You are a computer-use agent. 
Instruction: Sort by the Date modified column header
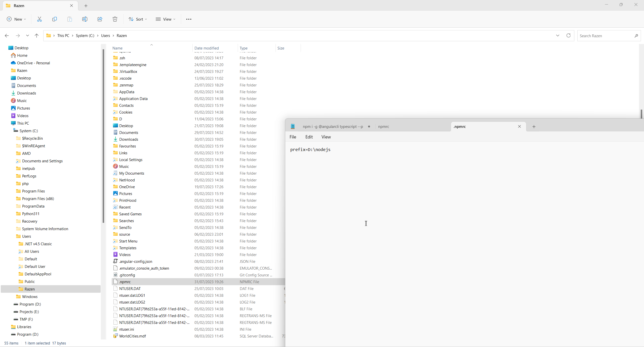[x=207, y=48]
